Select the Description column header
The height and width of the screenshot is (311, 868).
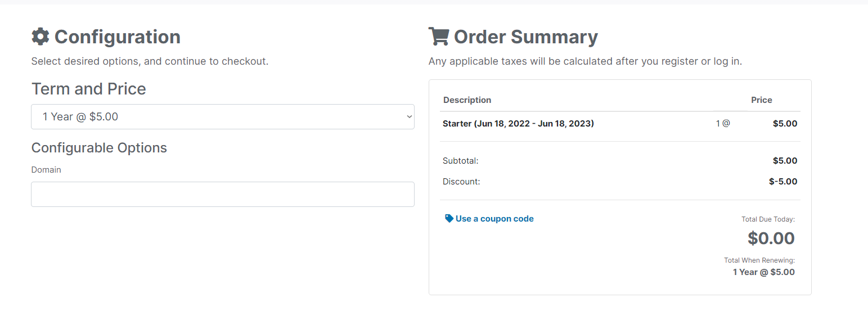(x=467, y=100)
